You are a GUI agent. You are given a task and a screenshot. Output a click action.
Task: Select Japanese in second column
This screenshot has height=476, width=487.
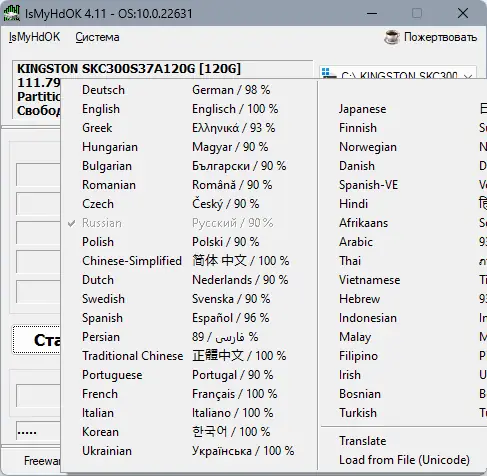pos(403,109)
